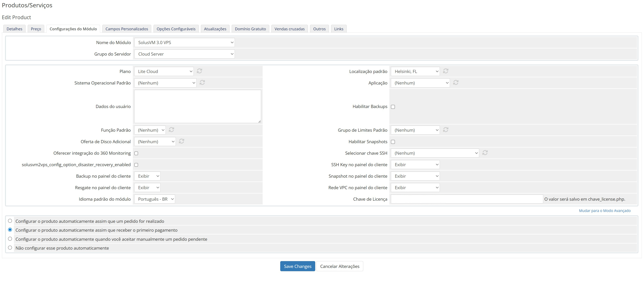Screen dimensions: 644x301
Task: Switch to the Campos Personalizados tab
Action: click(x=127, y=29)
